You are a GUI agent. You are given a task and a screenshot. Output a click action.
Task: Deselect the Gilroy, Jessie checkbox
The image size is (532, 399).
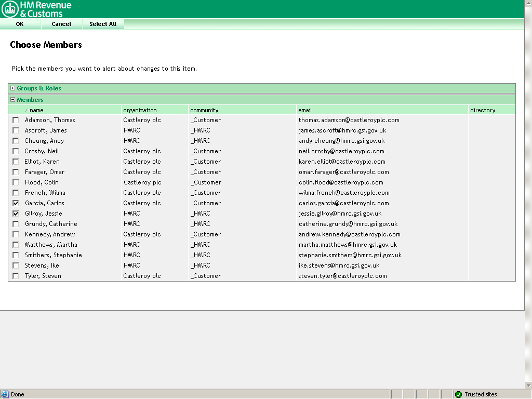tap(16, 214)
